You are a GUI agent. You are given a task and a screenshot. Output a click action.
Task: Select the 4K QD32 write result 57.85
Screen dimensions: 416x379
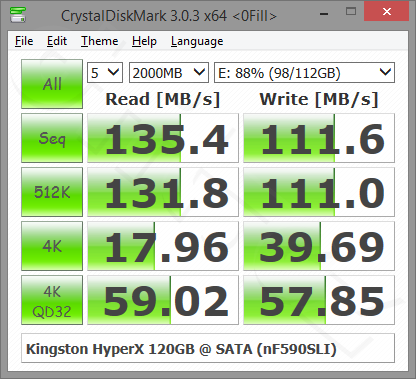coord(319,300)
